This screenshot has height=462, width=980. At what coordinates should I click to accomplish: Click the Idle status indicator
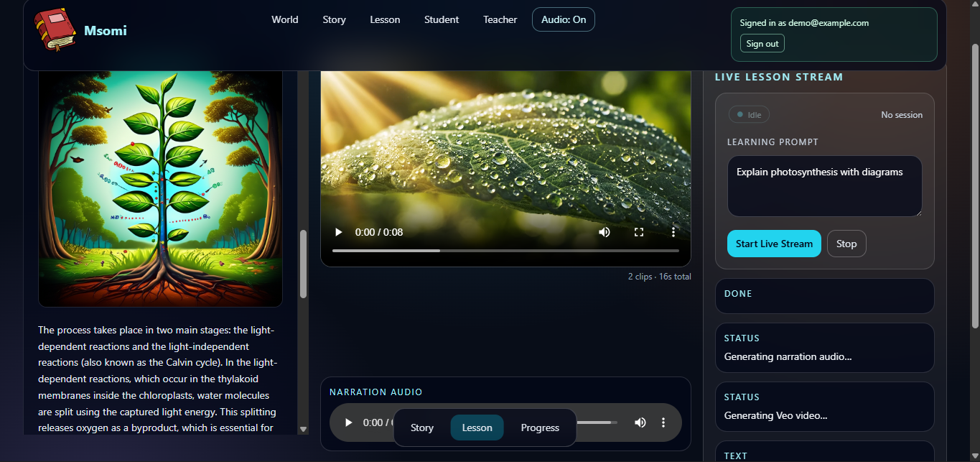click(749, 114)
